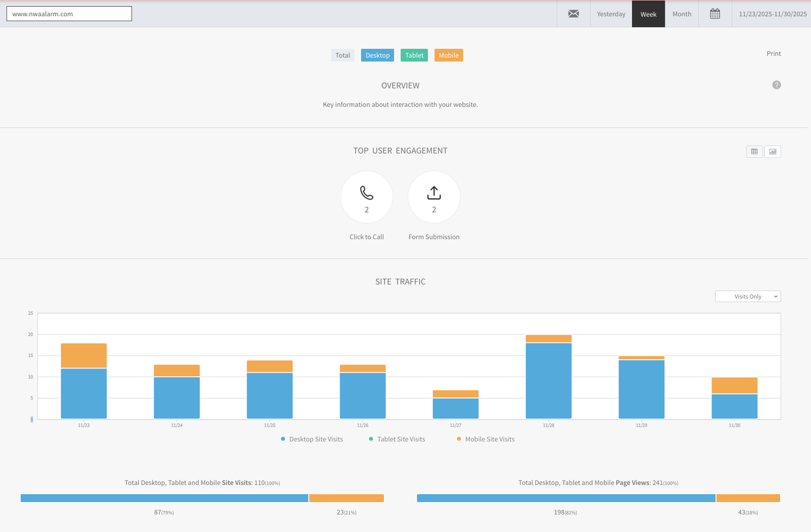Select the Week time range tab
The height and width of the screenshot is (532, 811).
(x=648, y=14)
